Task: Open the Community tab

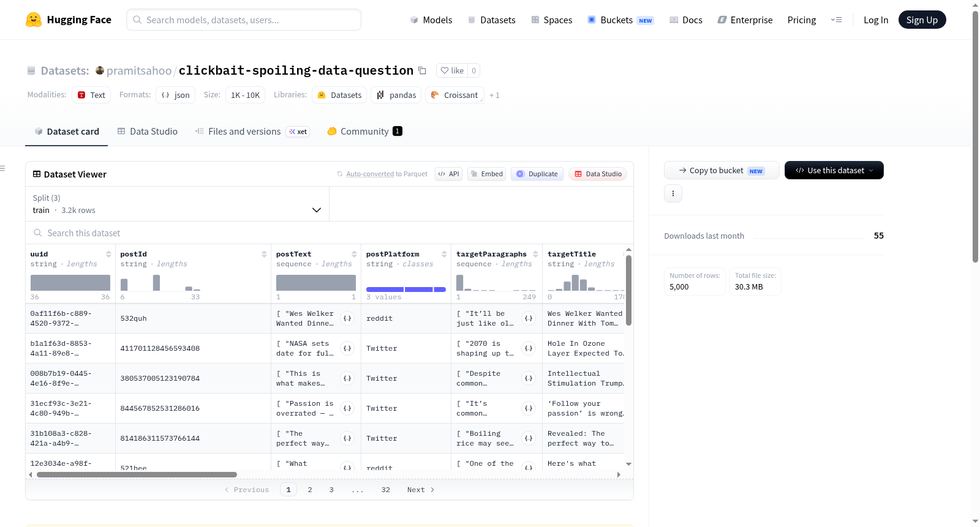Action: pyautogui.click(x=365, y=131)
